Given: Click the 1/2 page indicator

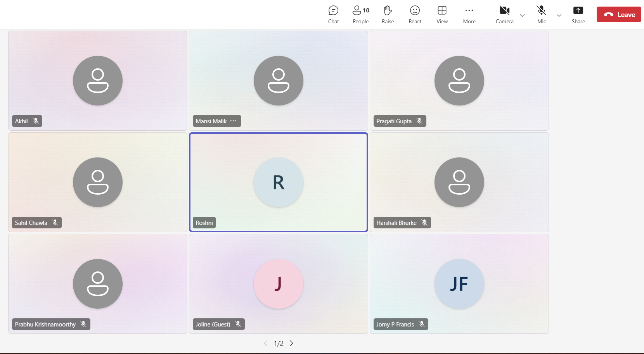Looking at the screenshot, I should tap(279, 343).
